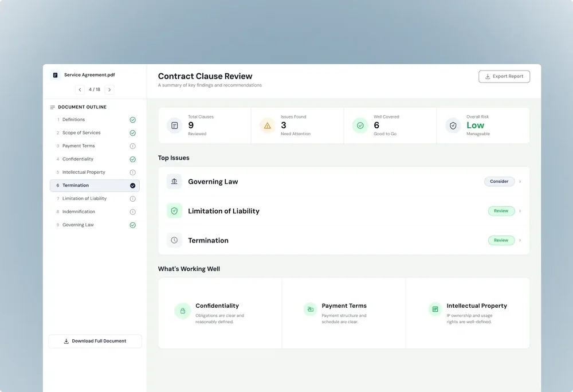Click the Export Report button

(504, 76)
